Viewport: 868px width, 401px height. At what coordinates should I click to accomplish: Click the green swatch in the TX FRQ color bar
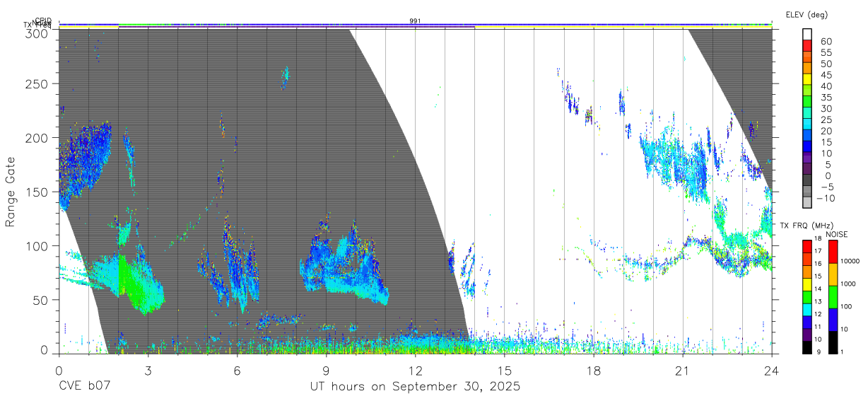[807, 297]
